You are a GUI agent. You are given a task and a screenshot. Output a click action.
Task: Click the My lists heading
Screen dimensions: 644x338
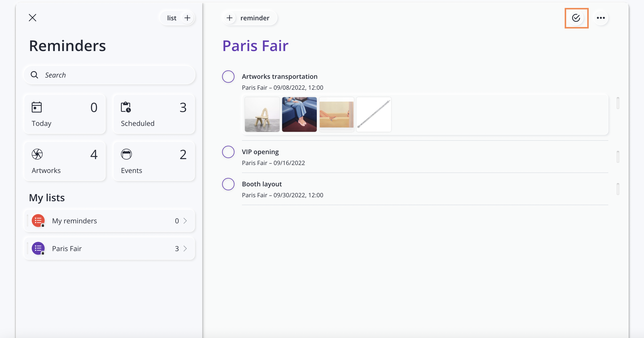tap(47, 198)
